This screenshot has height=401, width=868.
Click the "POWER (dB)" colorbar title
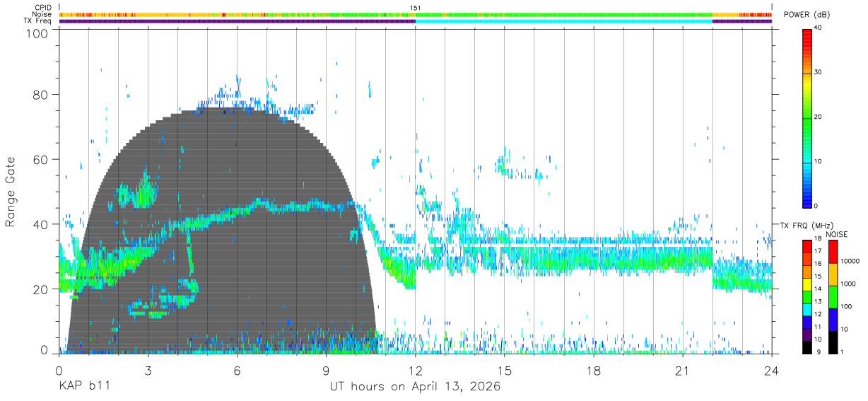[x=807, y=14]
